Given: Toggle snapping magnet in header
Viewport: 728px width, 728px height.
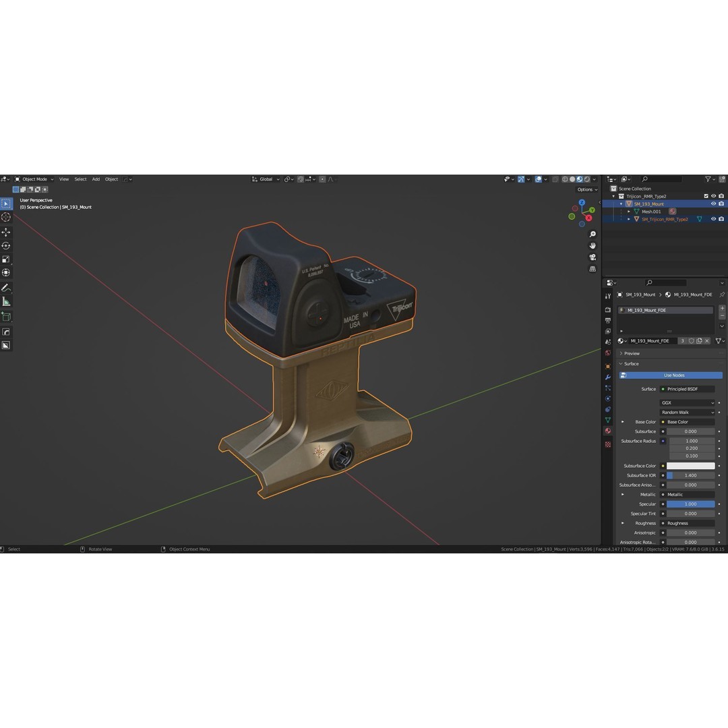Looking at the screenshot, I should 301,179.
